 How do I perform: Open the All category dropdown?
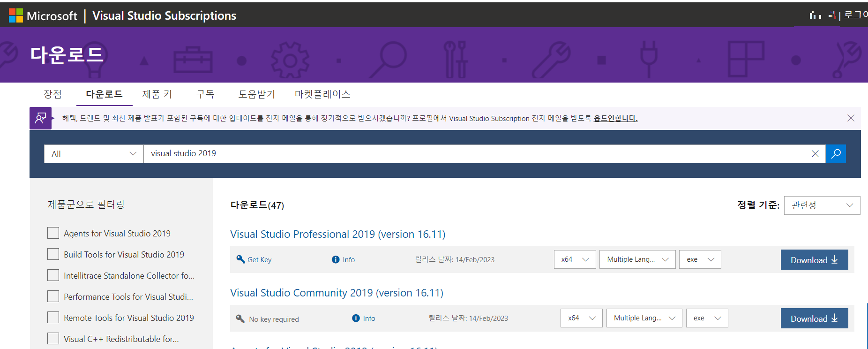[94, 154]
